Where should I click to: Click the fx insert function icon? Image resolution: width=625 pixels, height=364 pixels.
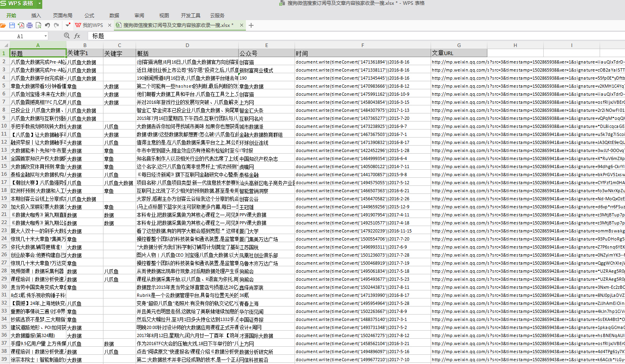[x=77, y=36]
